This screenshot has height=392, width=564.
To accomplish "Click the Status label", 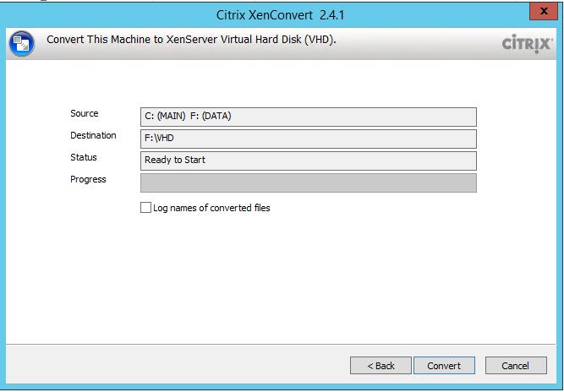I will pos(84,157).
